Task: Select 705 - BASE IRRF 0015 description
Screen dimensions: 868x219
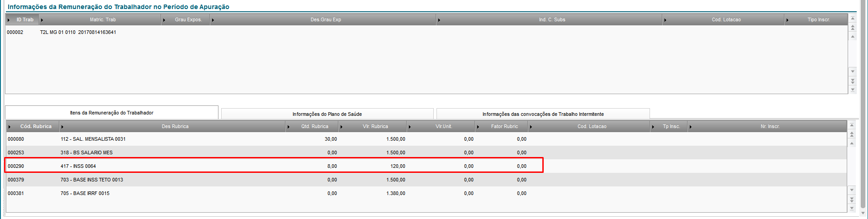Action: (x=85, y=193)
